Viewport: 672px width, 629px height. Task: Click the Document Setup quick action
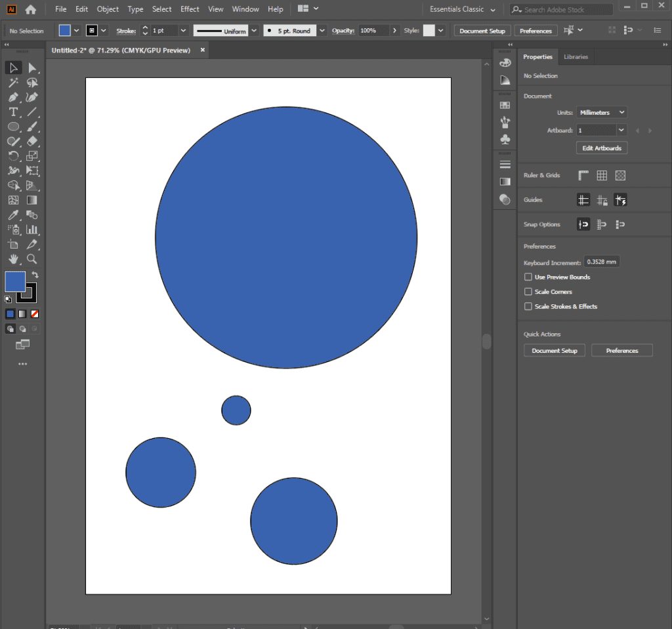coord(554,350)
